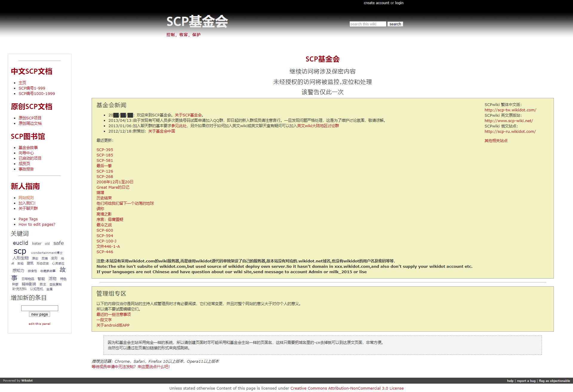
Task: Click report a bug footer link
Action: pyautogui.click(x=526, y=381)
